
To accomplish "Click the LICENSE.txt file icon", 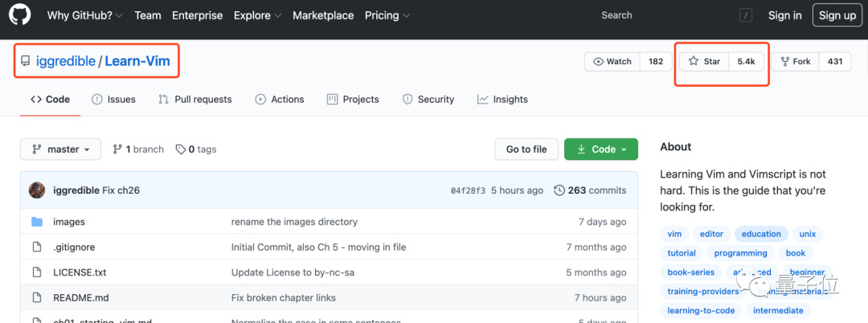I will 36,272.
